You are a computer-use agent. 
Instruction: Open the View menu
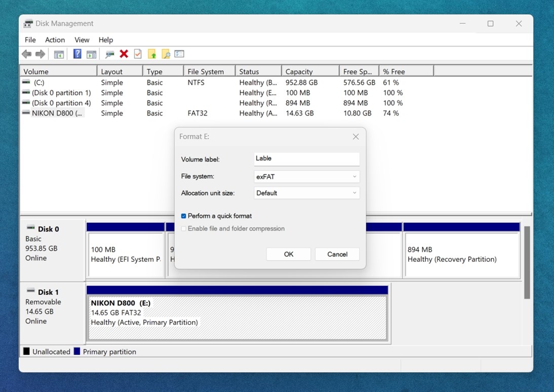[82, 40]
